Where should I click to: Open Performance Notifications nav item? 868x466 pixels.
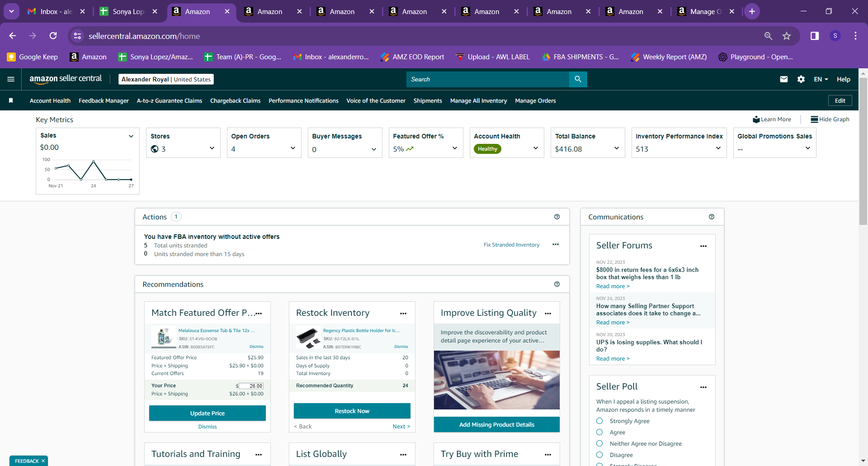[x=303, y=100]
